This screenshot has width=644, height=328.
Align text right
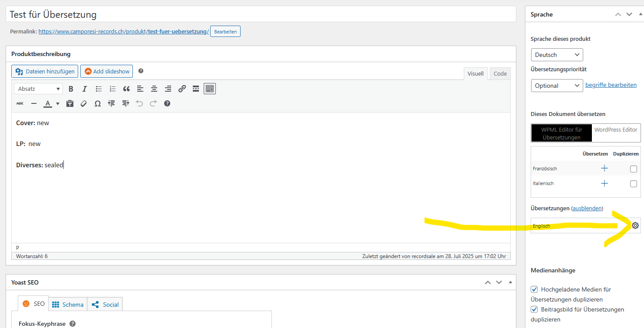[168, 89]
